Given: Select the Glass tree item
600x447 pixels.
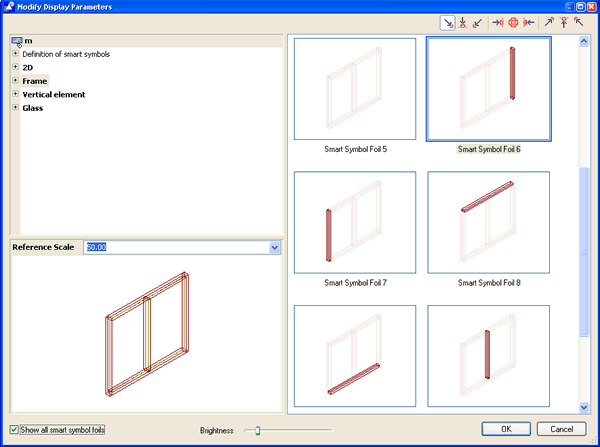Looking at the screenshot, I should [x=33, y=108].
